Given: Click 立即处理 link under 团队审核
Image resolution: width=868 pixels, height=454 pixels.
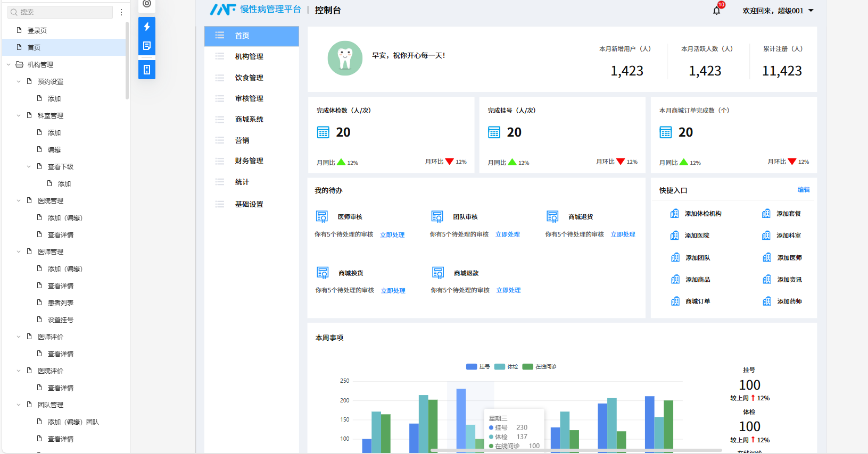Looking at the screenshot, I should (507, 234).
